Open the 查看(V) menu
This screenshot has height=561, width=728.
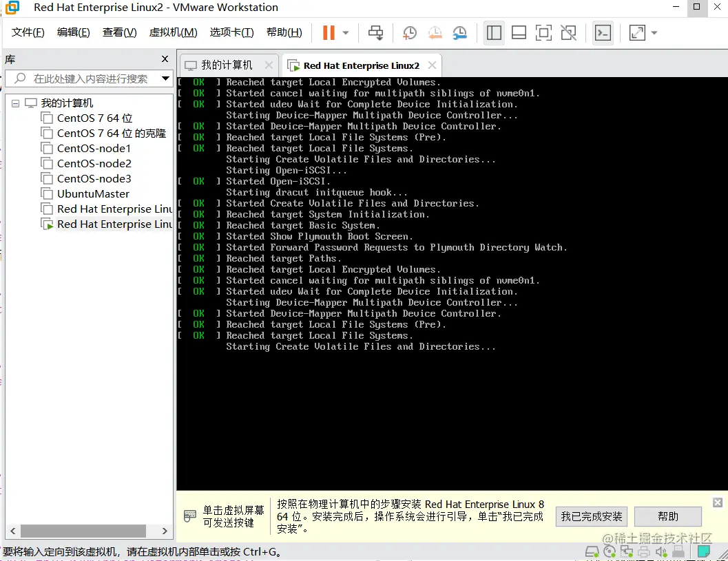[119, 32]
